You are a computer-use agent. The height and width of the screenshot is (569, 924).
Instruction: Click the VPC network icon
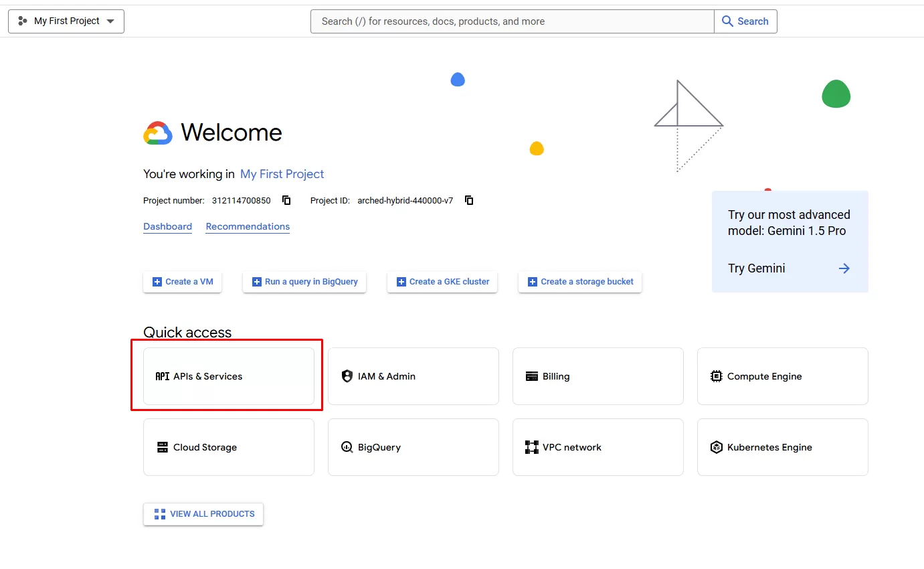(532, 447)
